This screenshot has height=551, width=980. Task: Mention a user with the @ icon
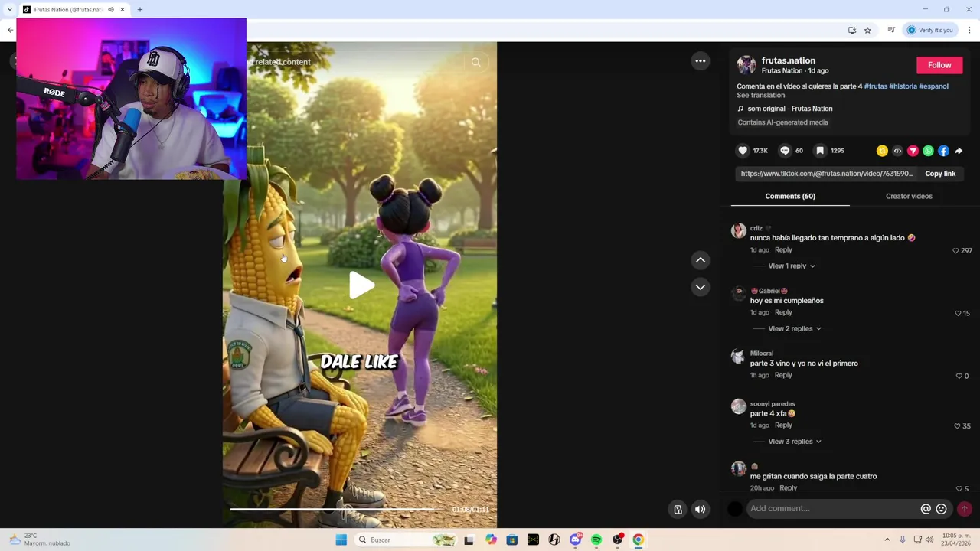[x=926, y=509]
